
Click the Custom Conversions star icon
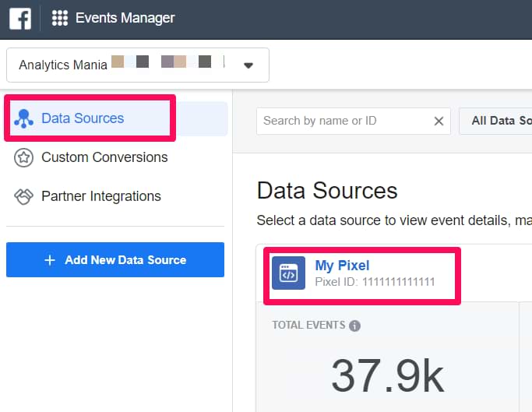23,157
